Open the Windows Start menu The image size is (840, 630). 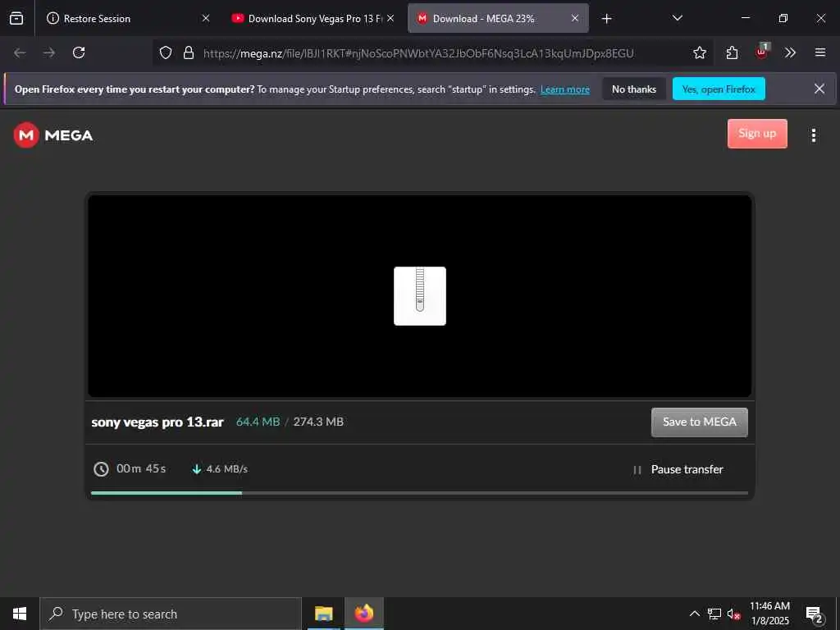(20, 614)
